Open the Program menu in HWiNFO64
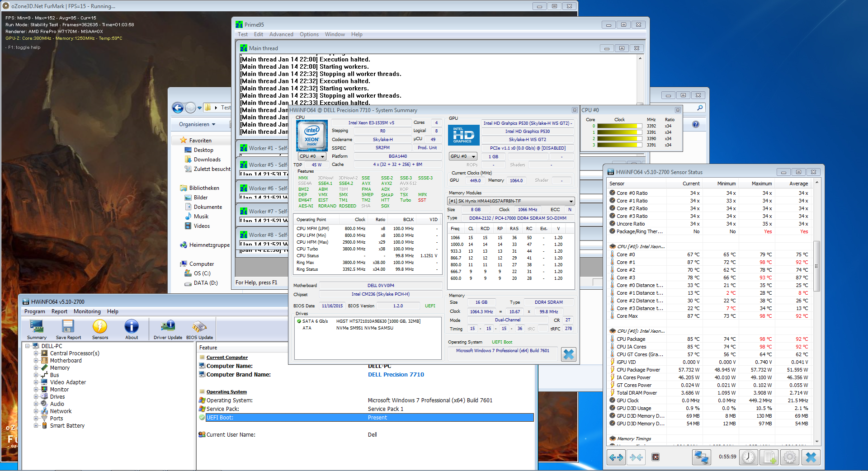This screenshot has width=868, height=471. point(35,311)
